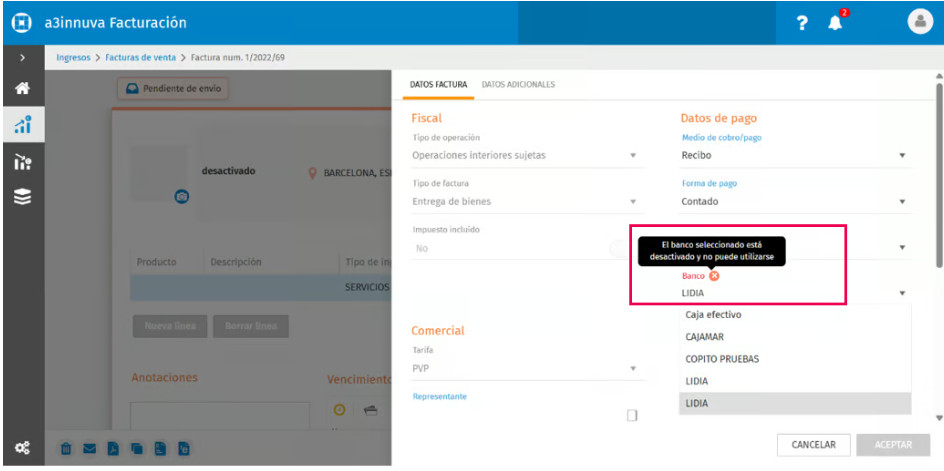Viewport: 944px width, 471px height.
Task: Switch to the DATOS ADICIONALES tab
Action: click(x=518, y=85)
